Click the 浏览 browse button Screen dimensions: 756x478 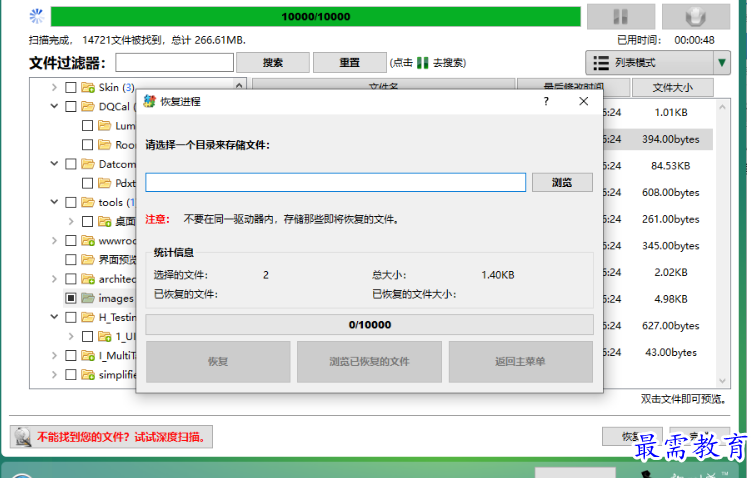562,183
